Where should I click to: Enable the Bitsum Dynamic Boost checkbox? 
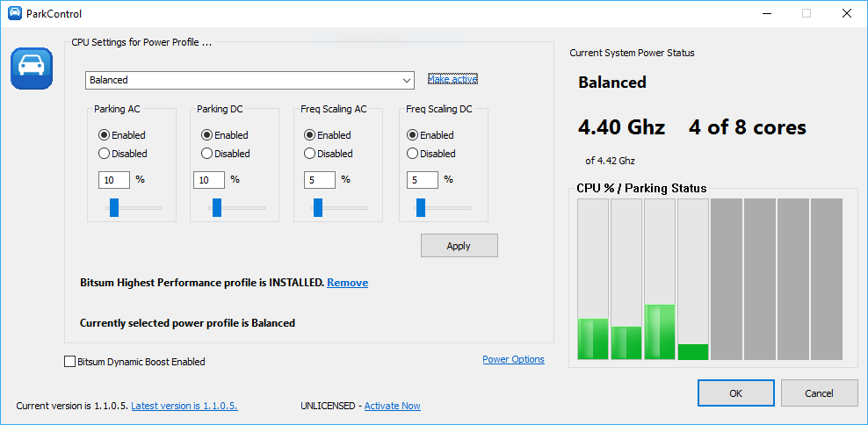click(x=69, y=362)
